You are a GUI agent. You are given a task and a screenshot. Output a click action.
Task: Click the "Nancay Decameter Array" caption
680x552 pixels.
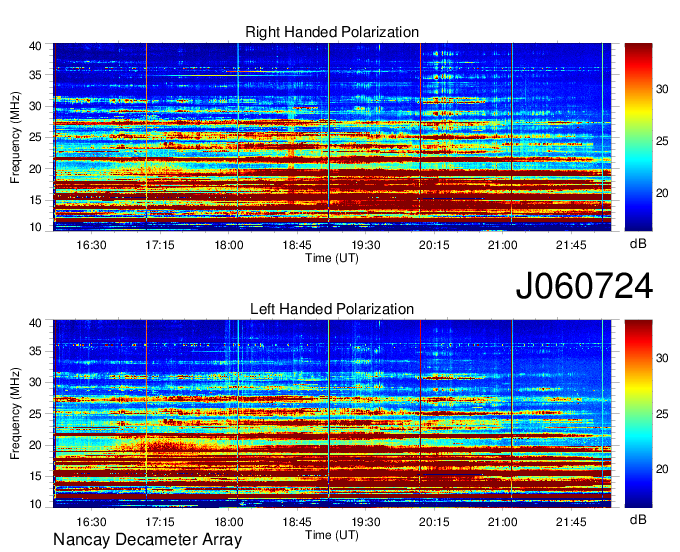147,540
